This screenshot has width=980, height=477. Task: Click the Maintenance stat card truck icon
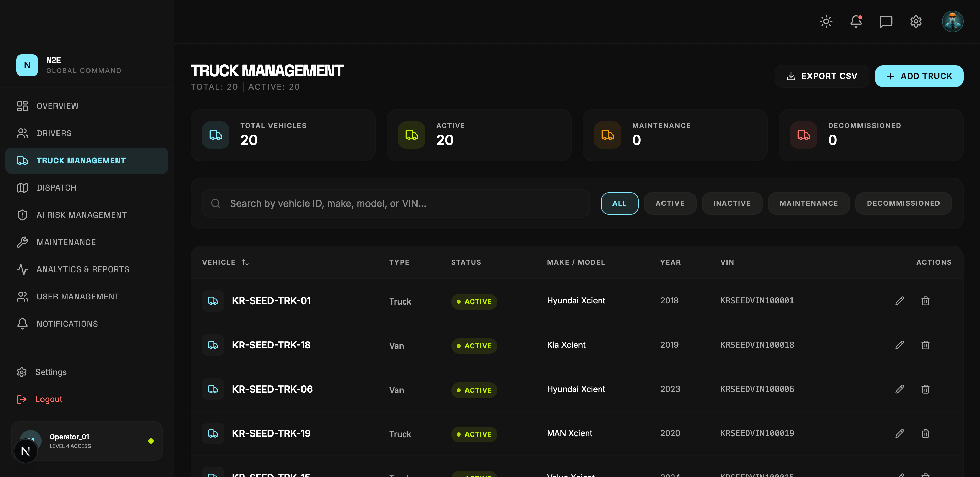click(607, 135)
